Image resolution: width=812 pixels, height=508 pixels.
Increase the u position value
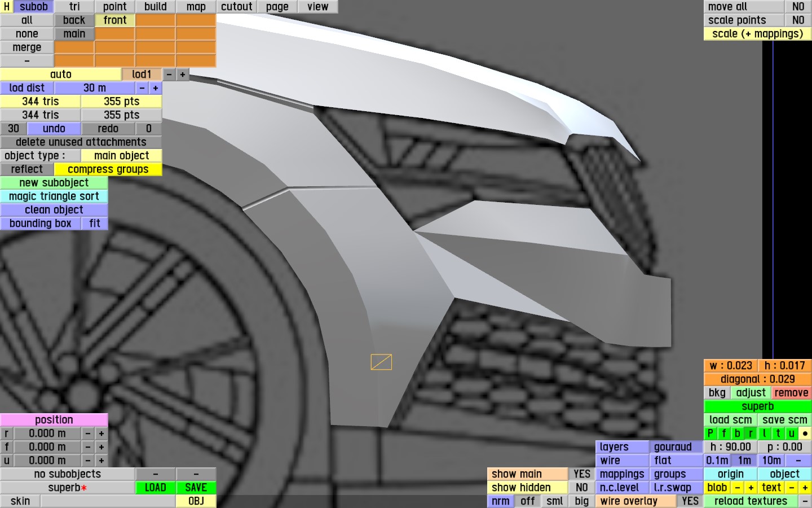coord(101,461)
